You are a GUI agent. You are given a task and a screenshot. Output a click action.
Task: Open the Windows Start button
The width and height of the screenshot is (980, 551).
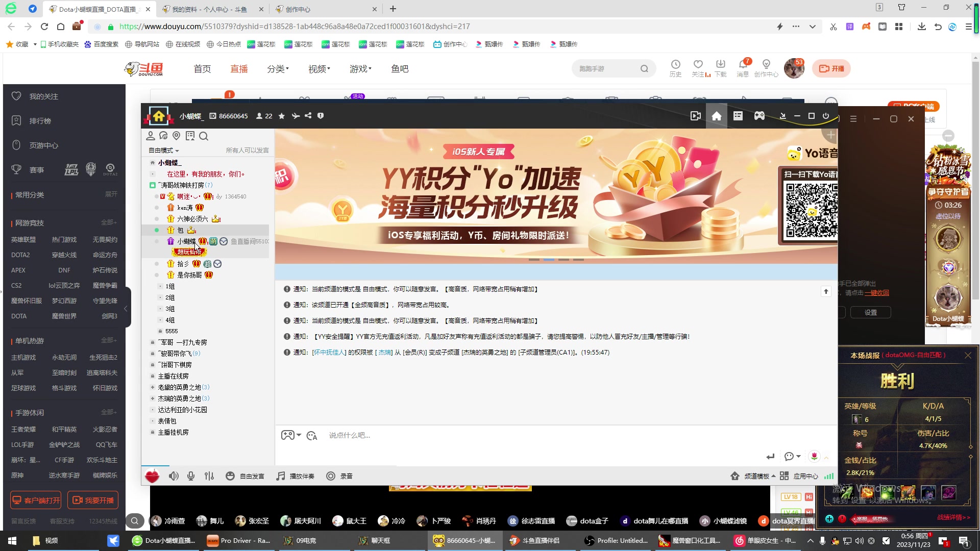click(x=12, y=541)
